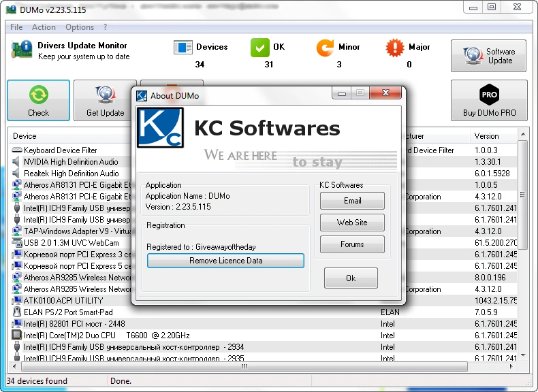Click USB 2.0 1.3M UVC WebCam icon
Viewport: 538px width, 392px height.
17,243
